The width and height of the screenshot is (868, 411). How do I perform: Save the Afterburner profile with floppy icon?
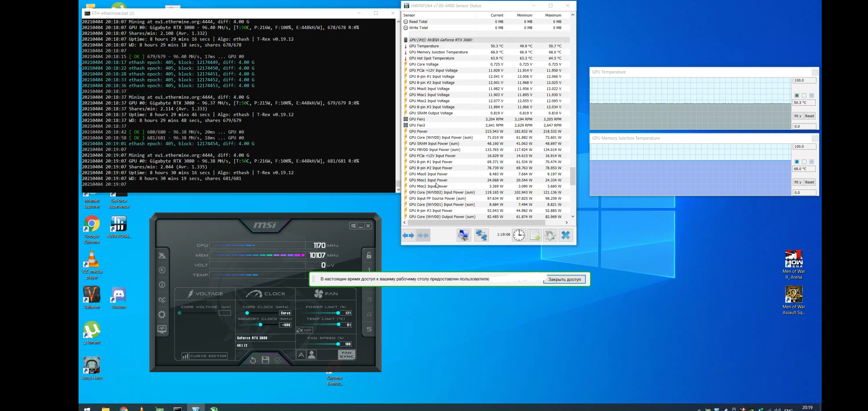pyautogui.click(x=266, y=360)
